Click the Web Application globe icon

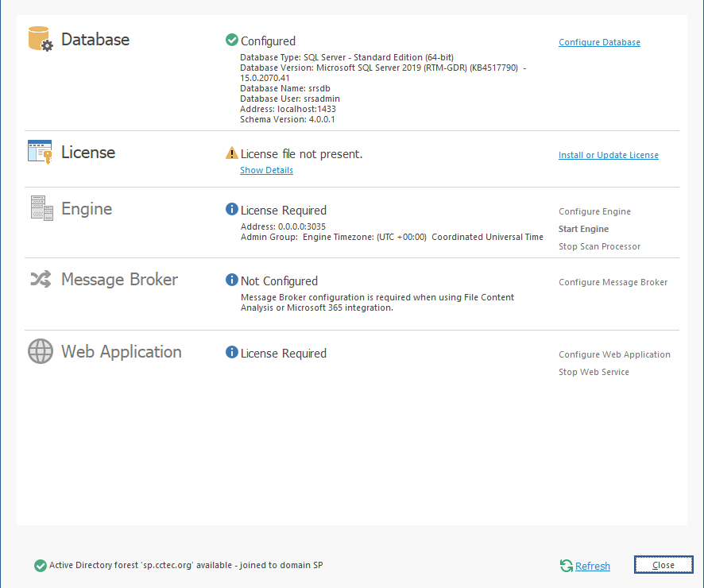41,351
